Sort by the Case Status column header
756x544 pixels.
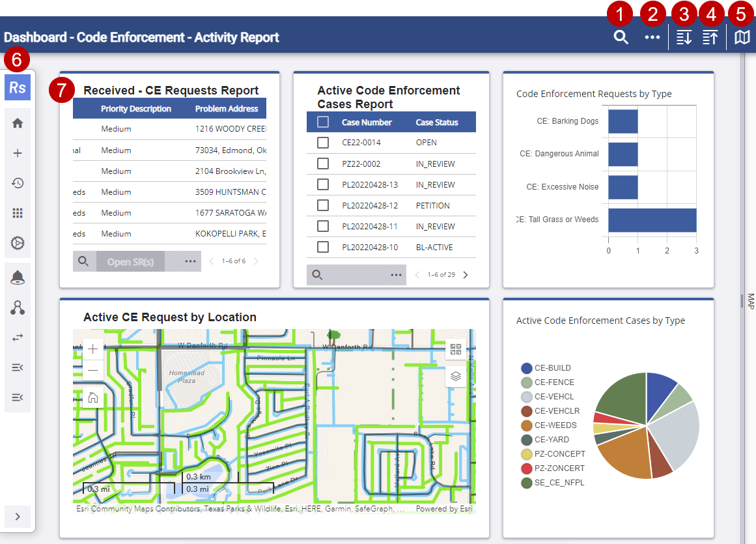(x=436, y=122)
